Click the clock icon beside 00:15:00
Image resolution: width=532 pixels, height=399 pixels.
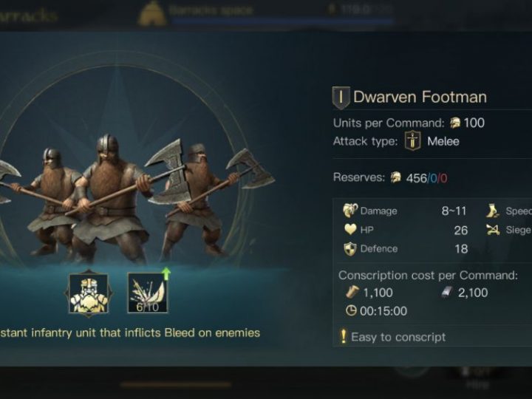point(351,310)
